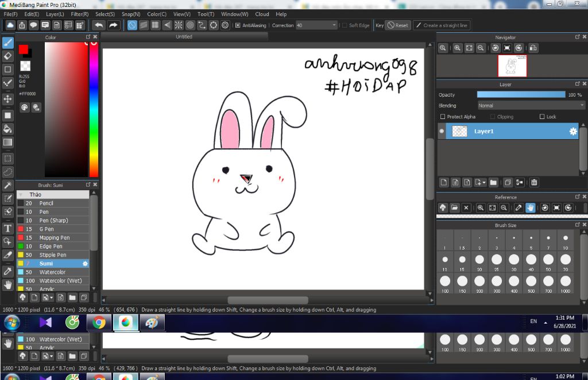Screen dimensions: 588x380
Task: Select the Stipple Pen brush
Action: click(53, 255)
